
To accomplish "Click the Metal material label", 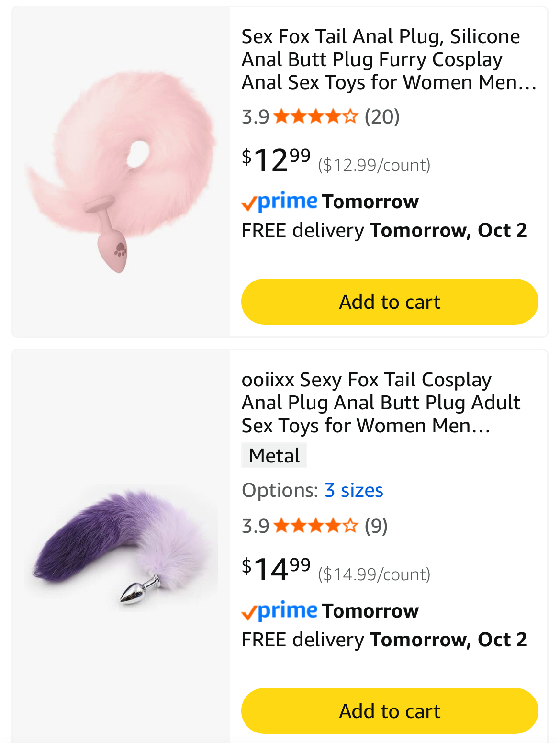I will click(x=274, y=456).
